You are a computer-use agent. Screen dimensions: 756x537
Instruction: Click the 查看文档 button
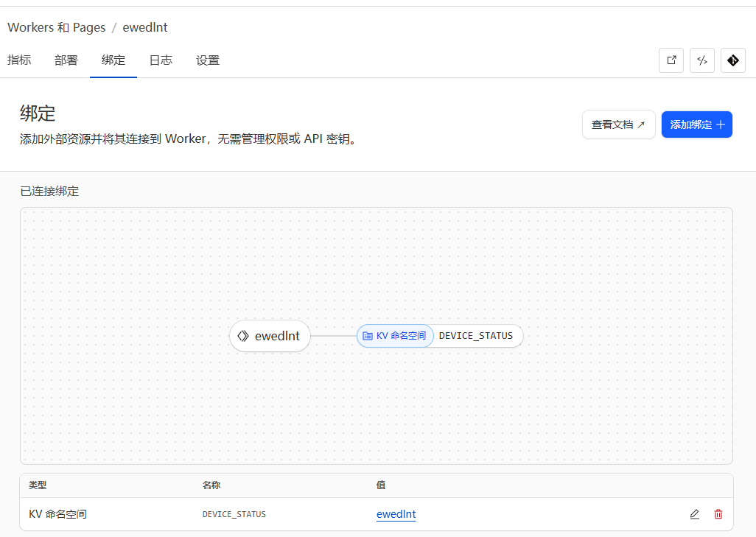(619, 124)
